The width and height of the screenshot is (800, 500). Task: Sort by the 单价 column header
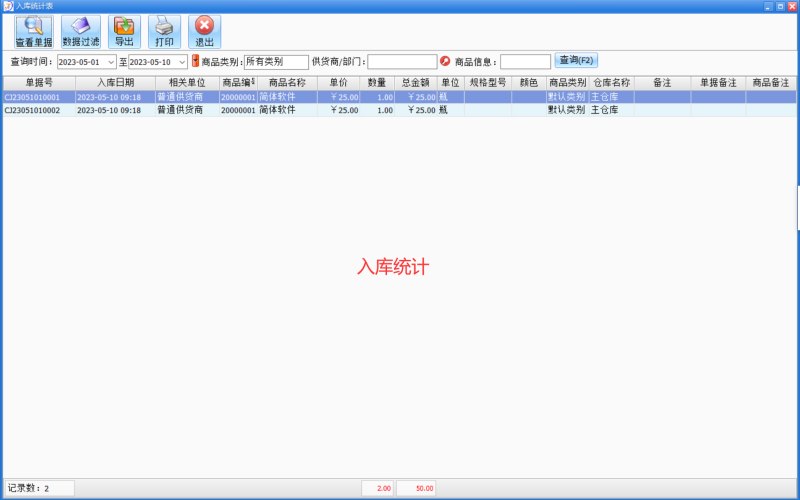(338, 83)
